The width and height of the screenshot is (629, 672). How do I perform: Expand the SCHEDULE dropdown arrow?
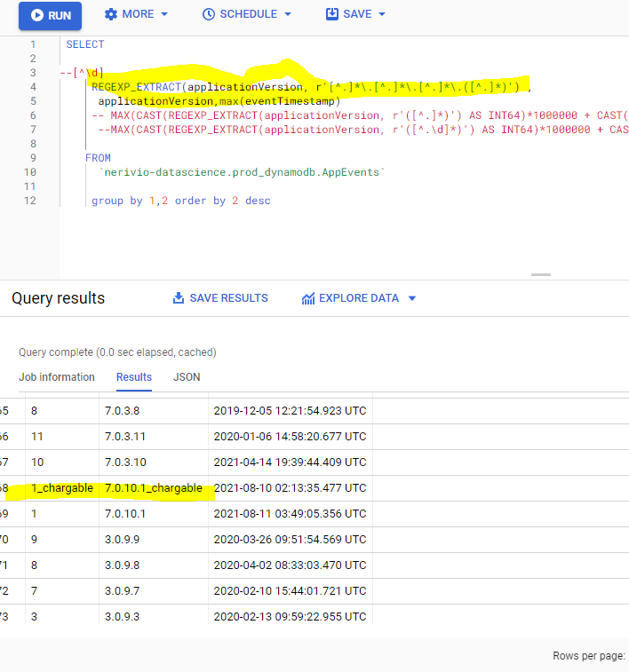pyautogui.click(x=288, y=14)
